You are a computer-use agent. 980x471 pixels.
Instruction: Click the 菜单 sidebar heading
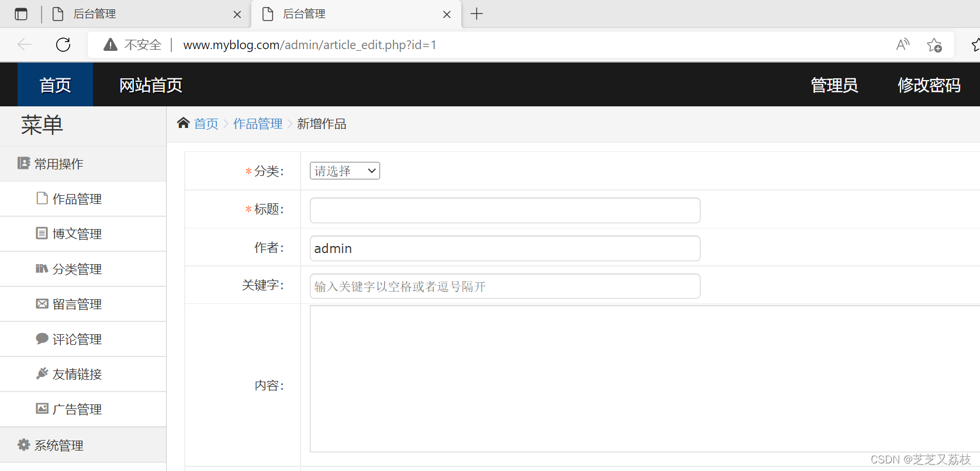[42, 125]
